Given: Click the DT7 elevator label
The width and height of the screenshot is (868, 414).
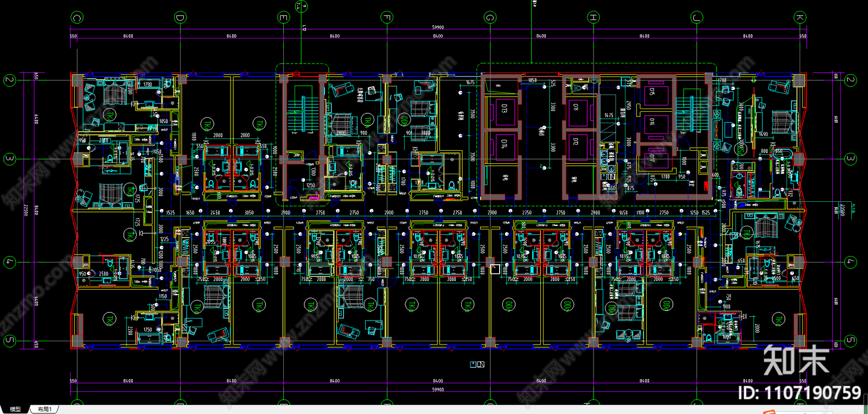Looking at the screenshot, I should tap(652, 158).
